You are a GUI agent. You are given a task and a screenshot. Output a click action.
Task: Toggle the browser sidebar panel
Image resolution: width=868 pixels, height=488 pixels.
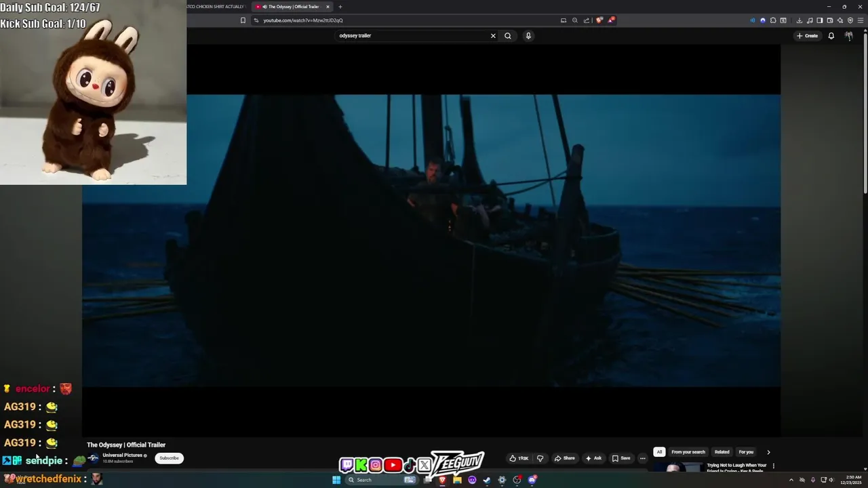[x=820, y=20]
